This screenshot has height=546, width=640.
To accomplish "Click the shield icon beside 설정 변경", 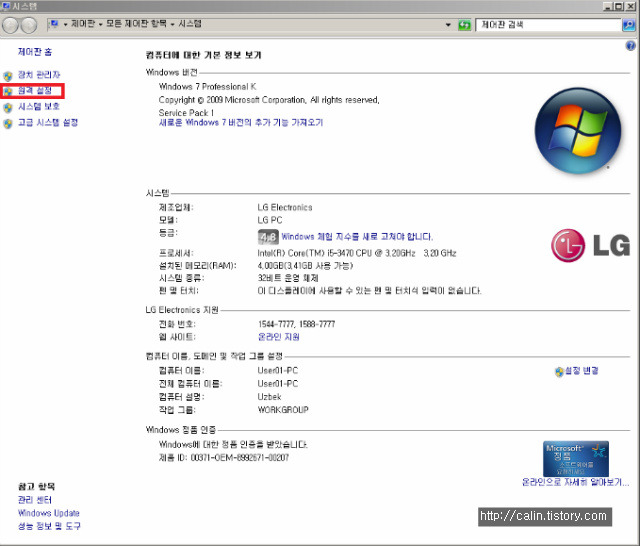I will 559,372.
